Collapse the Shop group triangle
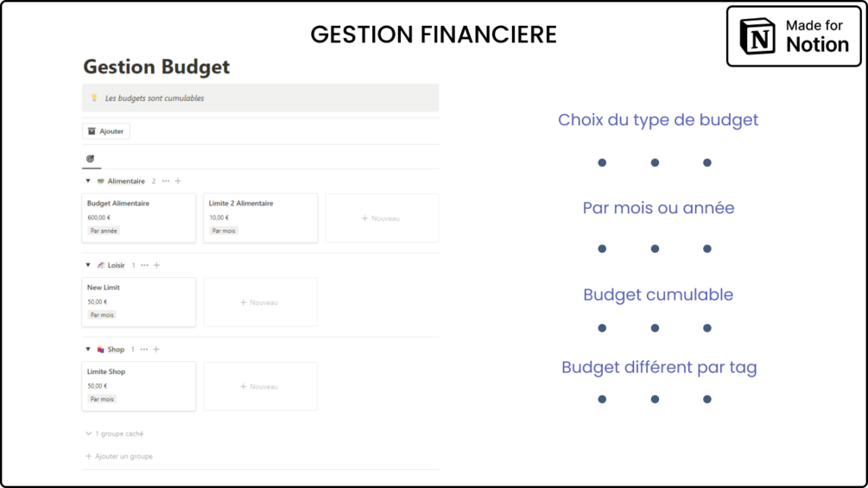This screenshot has height=488, width=868. tap(88, 350)
